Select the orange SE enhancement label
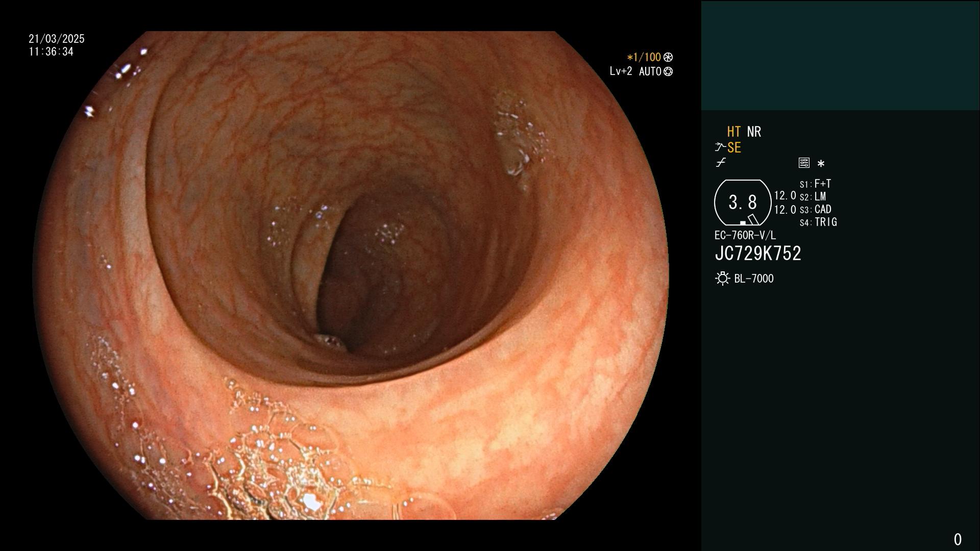 pyautogui.click(x=734, y=147)
